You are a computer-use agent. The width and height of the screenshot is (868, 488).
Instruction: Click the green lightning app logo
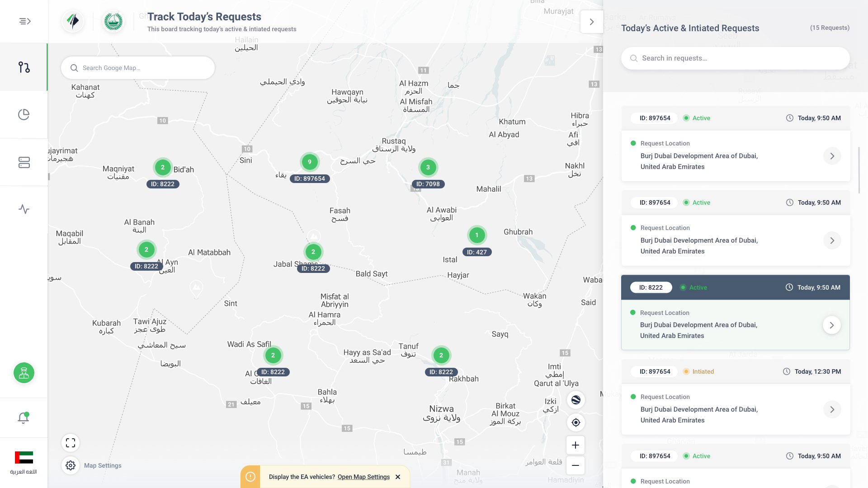click(x=73, y=21)
